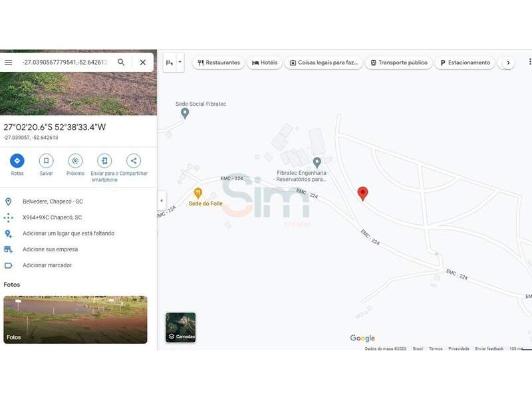Clear the search with X icon

point(142,63)
